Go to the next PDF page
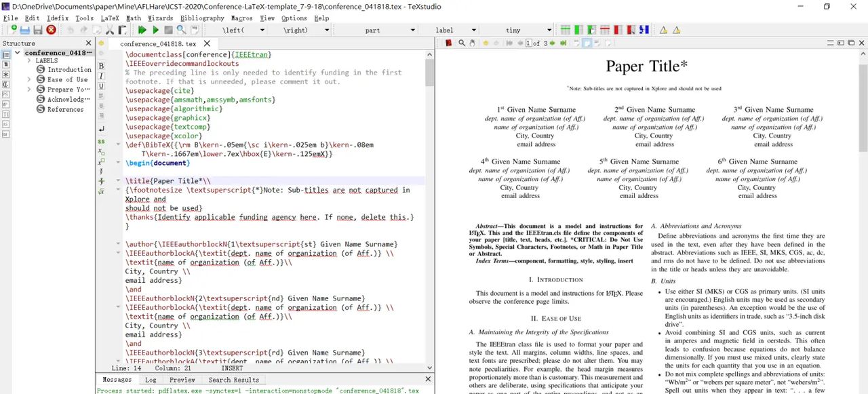The height and width of the screenshot is (394, 868). tap(552, 43)
